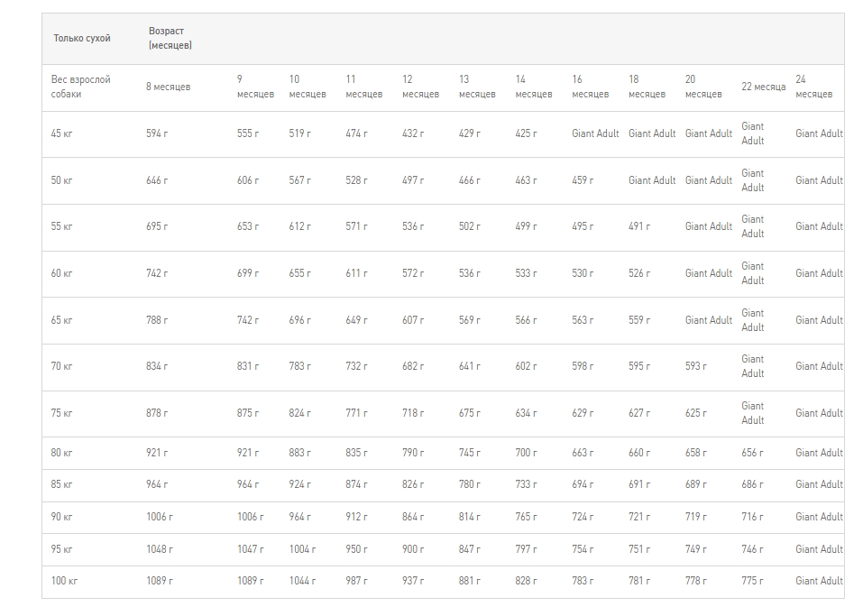Screen dimensions: 863x616
Task: Click the "100 кг" row label
Action: [64, 580]
